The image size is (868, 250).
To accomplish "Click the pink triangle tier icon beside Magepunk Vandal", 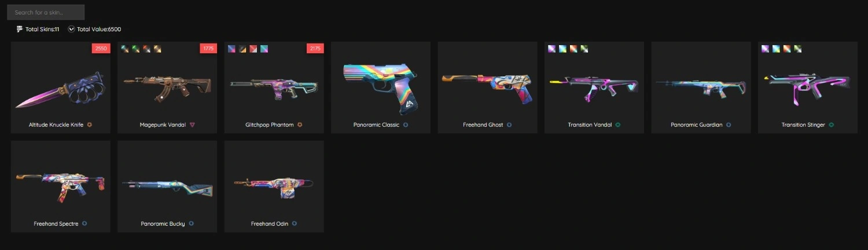I will coord(193,124).
